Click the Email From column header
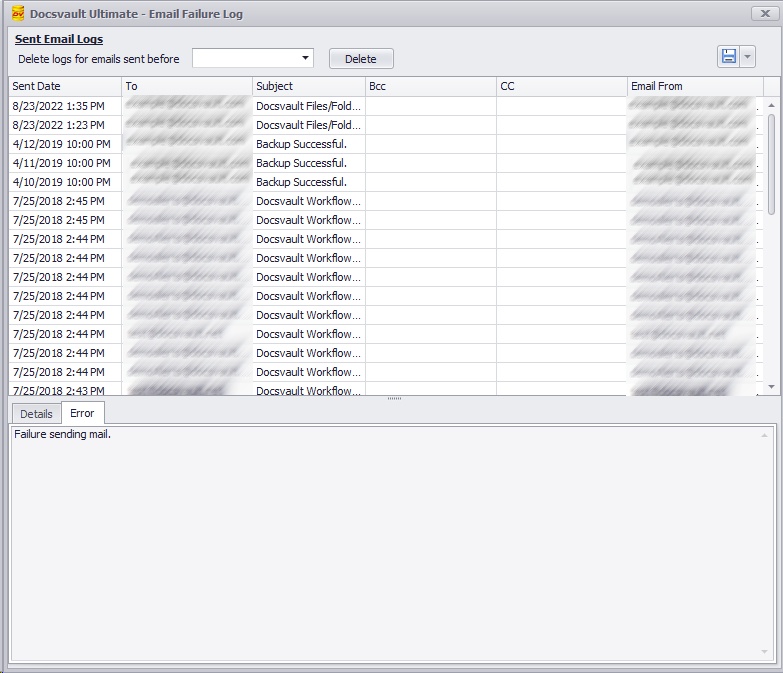The height and width of the screenshot is (673, 783). click(695, 86)
